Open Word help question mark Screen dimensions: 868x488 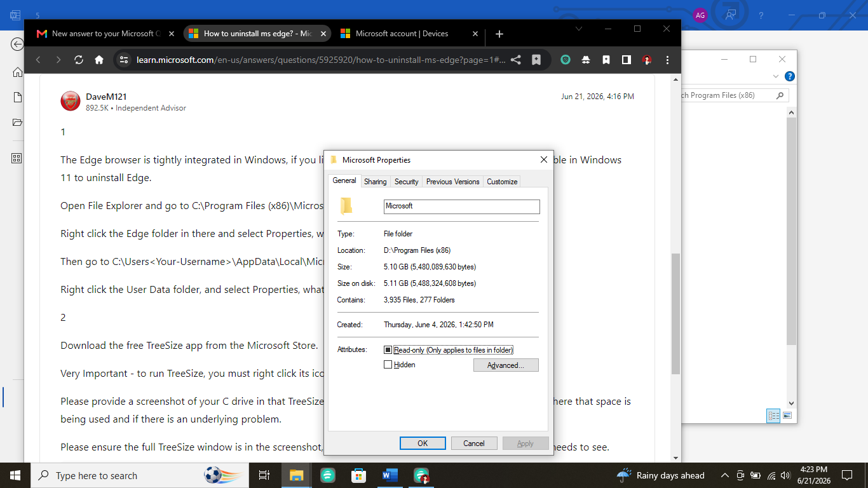(761, 15)
